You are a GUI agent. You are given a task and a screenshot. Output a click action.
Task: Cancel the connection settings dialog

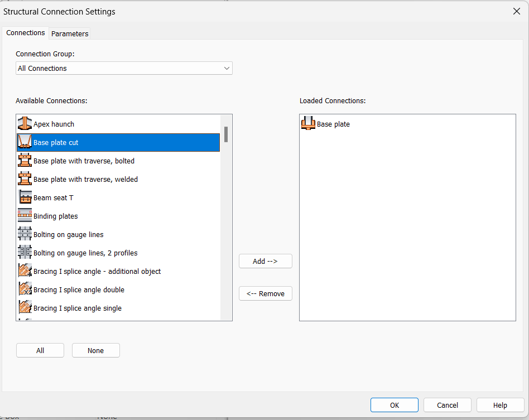(x=448, y=405)
